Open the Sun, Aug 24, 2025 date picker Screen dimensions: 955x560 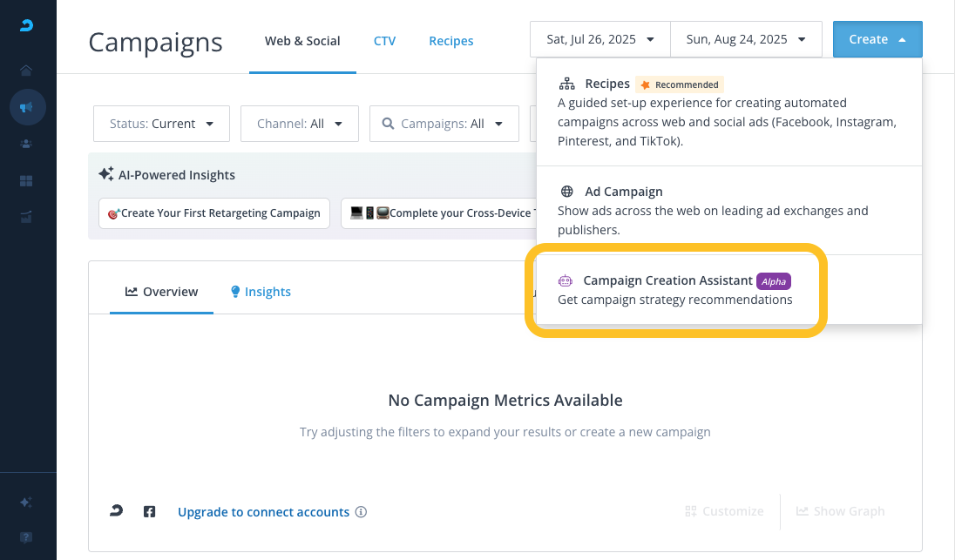coord(746,39)
